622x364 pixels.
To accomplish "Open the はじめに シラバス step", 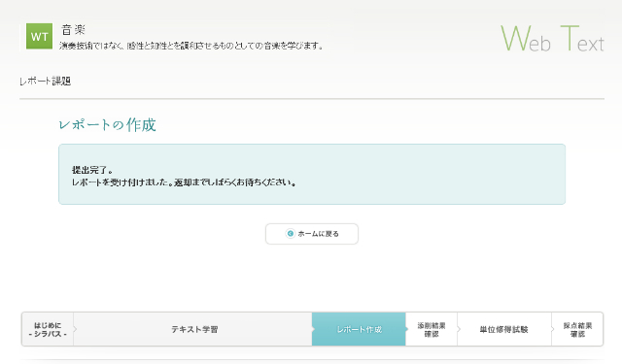I will (48, 329).
